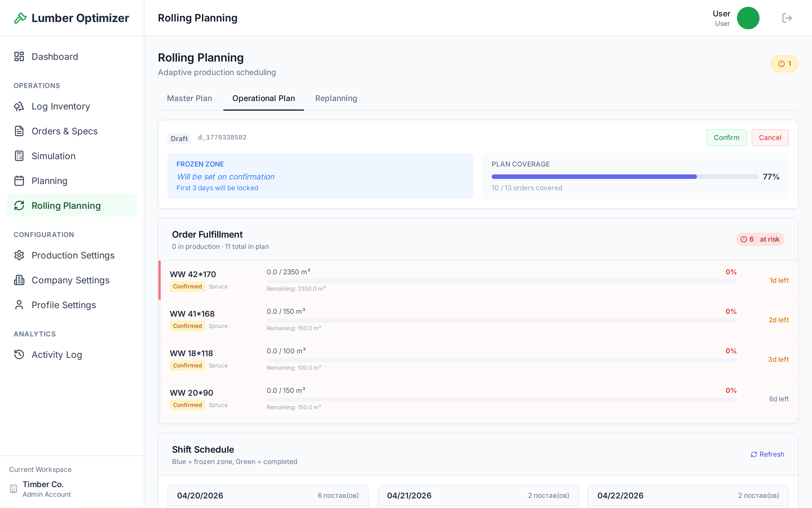Click the 6d left deadline label
Screen dimensions: 812x508
(779, 399)
